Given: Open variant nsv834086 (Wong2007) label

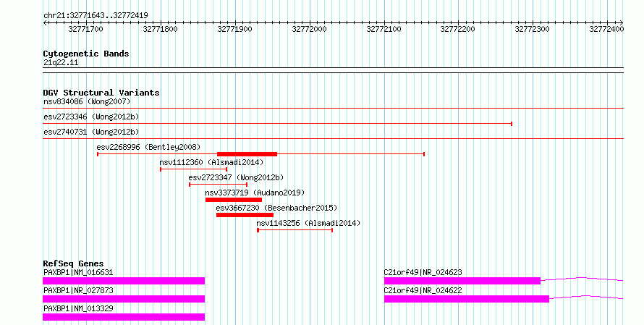Looking at the screenshot, I should pyautogui.click(x=87, y=101).
